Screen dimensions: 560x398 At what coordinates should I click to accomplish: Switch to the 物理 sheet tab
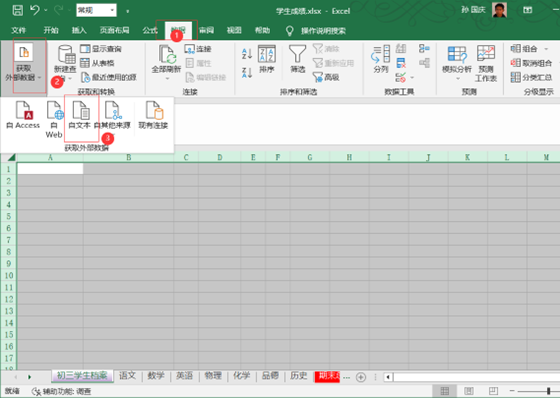pos(213,376)
